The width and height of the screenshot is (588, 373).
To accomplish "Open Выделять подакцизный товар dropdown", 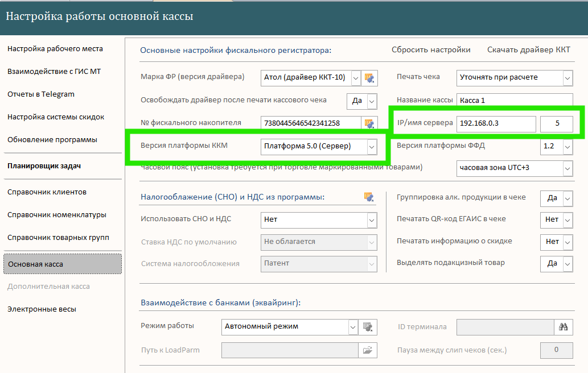I will click(x=568, y=264).
